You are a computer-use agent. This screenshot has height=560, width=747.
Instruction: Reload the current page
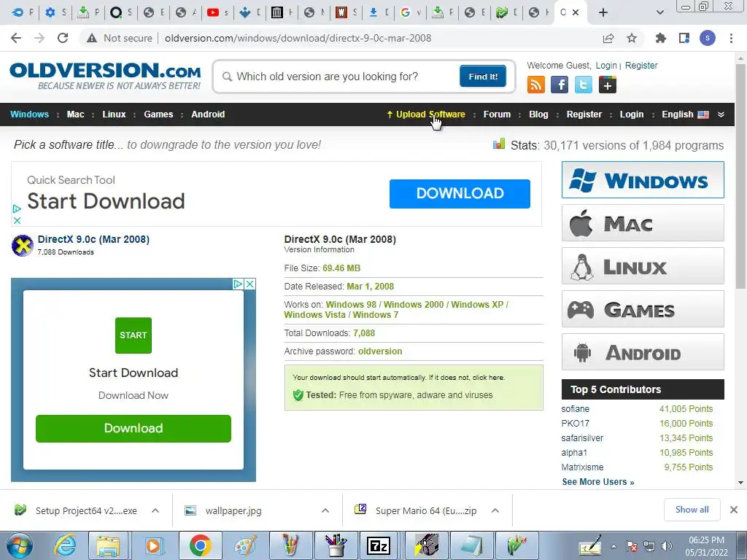63,38
